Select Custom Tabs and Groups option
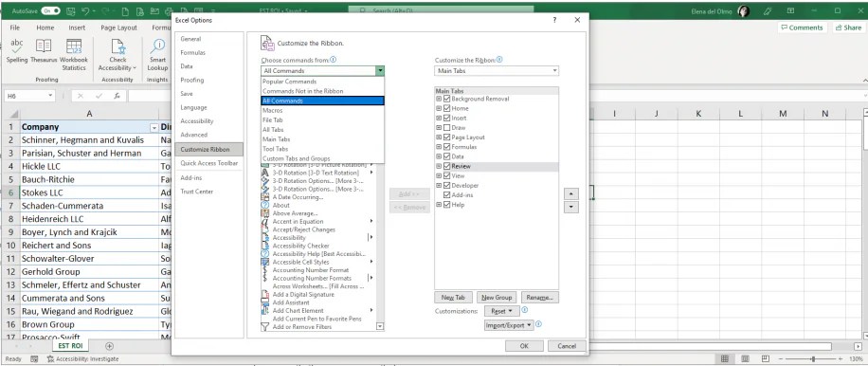Image resolution: width=868 pixels, height=366 pixels. (x=322, y=158)
